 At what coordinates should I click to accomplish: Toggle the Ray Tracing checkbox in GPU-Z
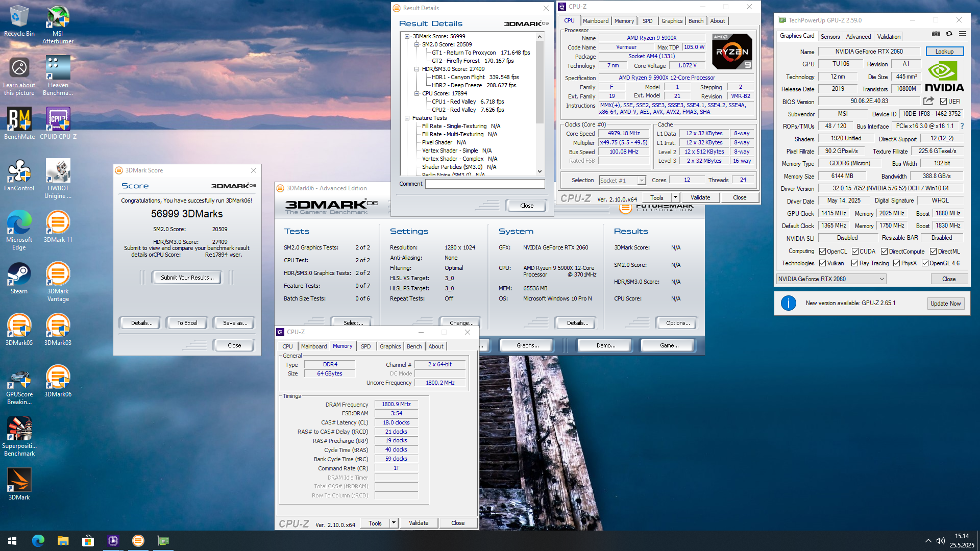[854, 263]
